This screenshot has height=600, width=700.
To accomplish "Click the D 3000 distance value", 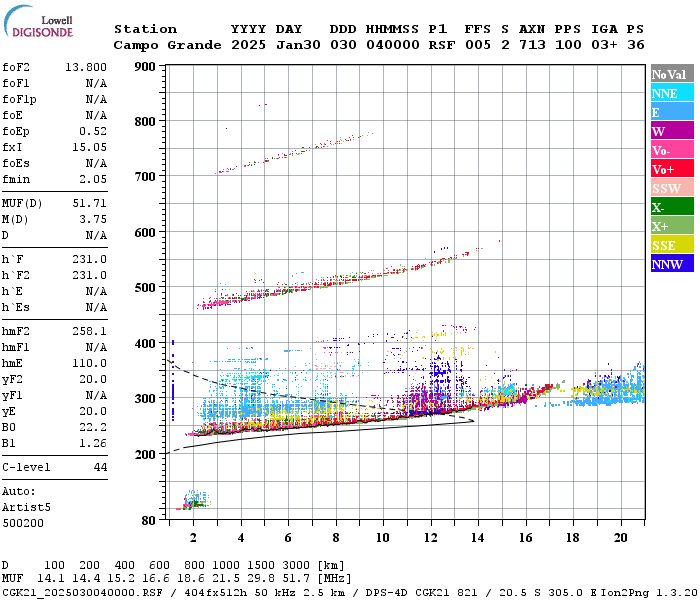I will point(296,565).
